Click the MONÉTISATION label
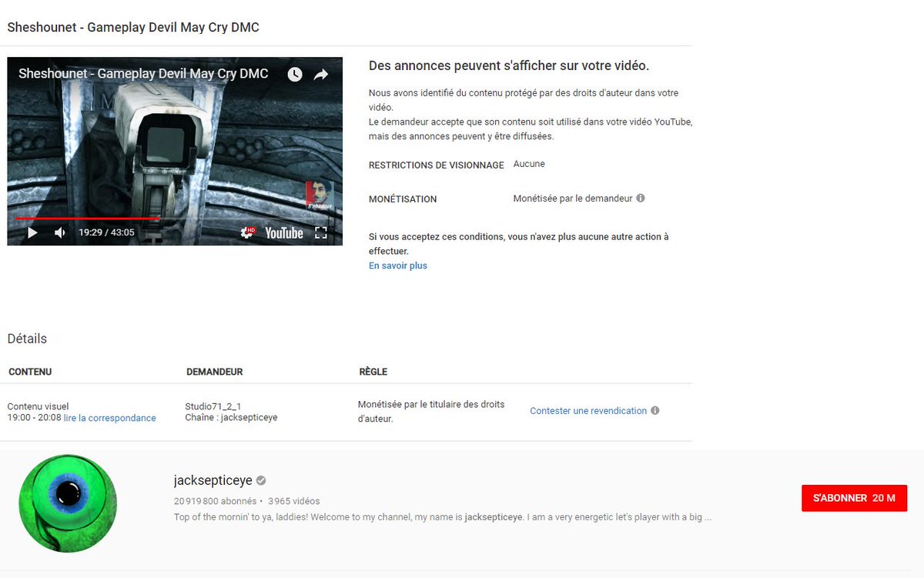The height and width of the screenshot is (578, 924). pos(403,199)
